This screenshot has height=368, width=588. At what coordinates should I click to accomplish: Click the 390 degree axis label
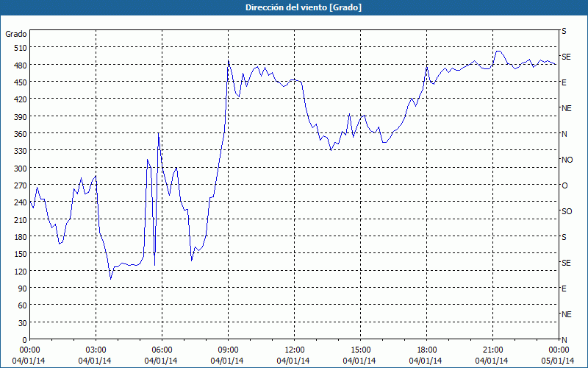click(x=21, y=117)
